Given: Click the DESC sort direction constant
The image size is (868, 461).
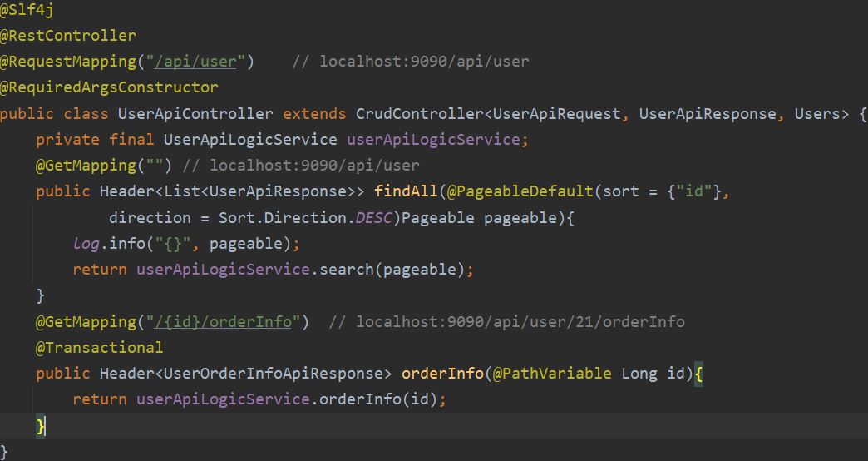Looking at the screenshot, I should tap(373, 217).
